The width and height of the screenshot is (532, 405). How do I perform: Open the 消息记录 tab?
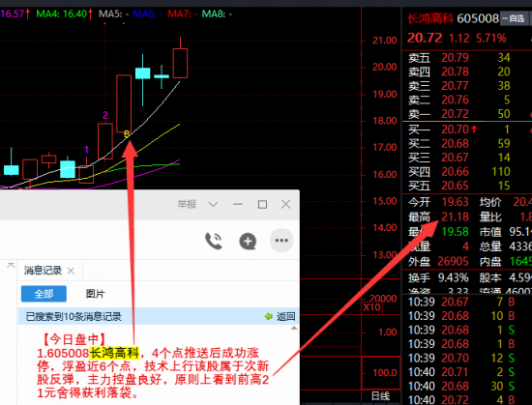click(x=43, y=271)
